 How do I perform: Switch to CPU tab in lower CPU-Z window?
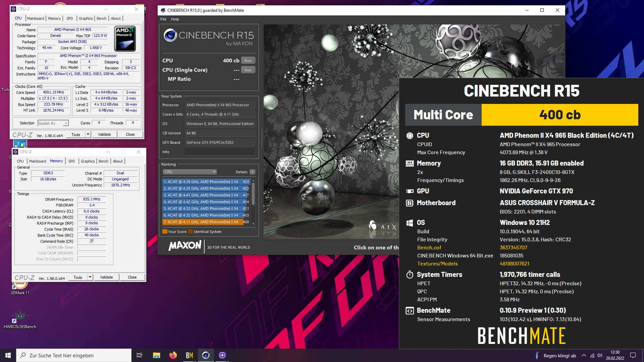[x=20, y=161]
